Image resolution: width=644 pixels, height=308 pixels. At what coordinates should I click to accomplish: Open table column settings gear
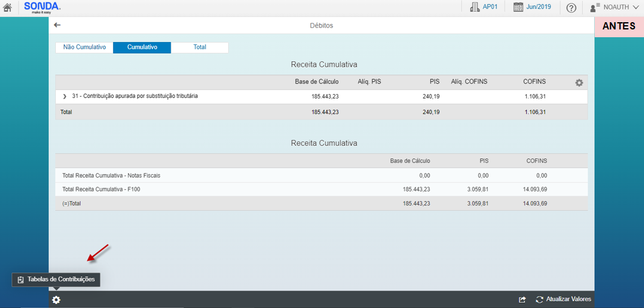(x=579, y=83)
